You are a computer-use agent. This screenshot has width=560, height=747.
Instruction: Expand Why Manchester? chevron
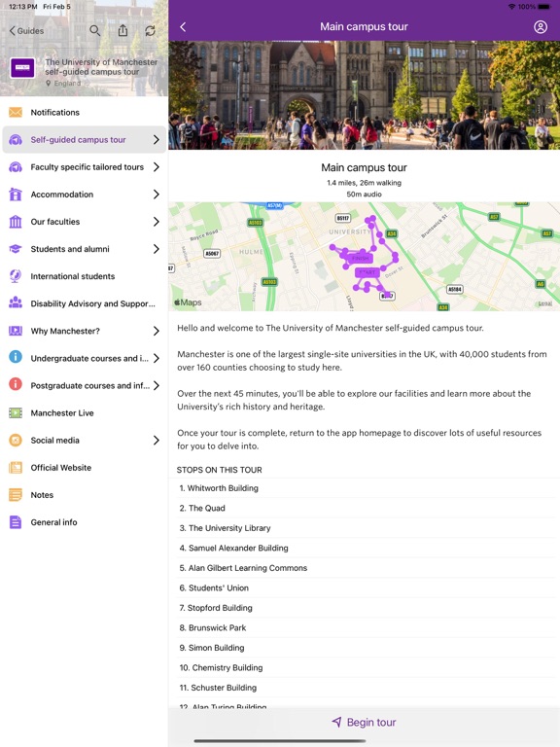(x=157, y=331)
